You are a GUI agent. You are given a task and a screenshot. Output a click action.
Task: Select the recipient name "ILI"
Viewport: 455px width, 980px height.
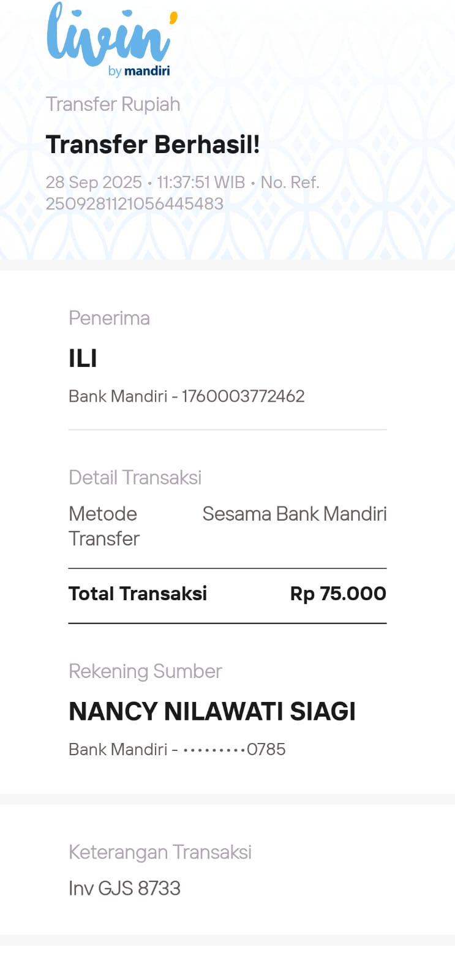click(83, 358)
